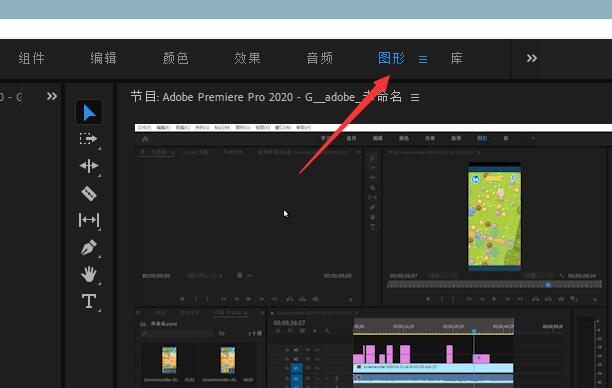The image size is (612, 388).
Task: Switch to the 组件 workspace
Action: tap(32, 59)
